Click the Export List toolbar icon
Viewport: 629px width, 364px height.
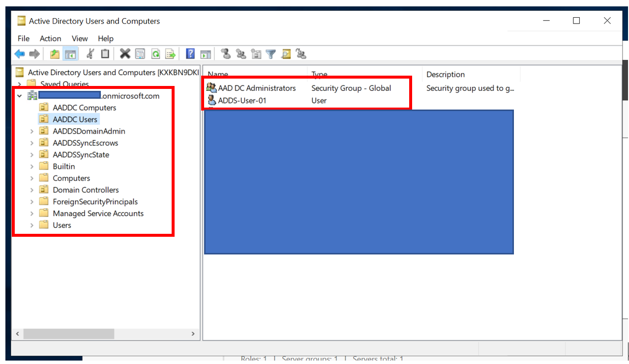point(170,54)
